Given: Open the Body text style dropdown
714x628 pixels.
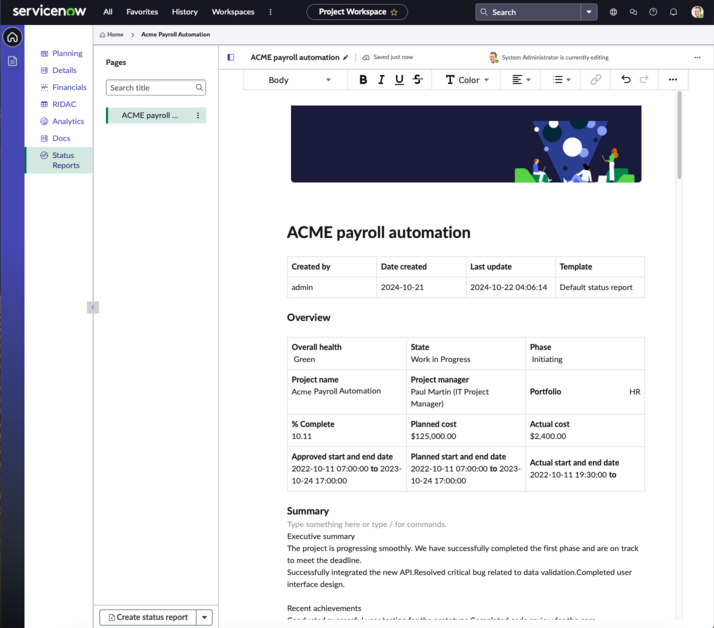Looking at the screenshot, I should [x=299, y=80].
